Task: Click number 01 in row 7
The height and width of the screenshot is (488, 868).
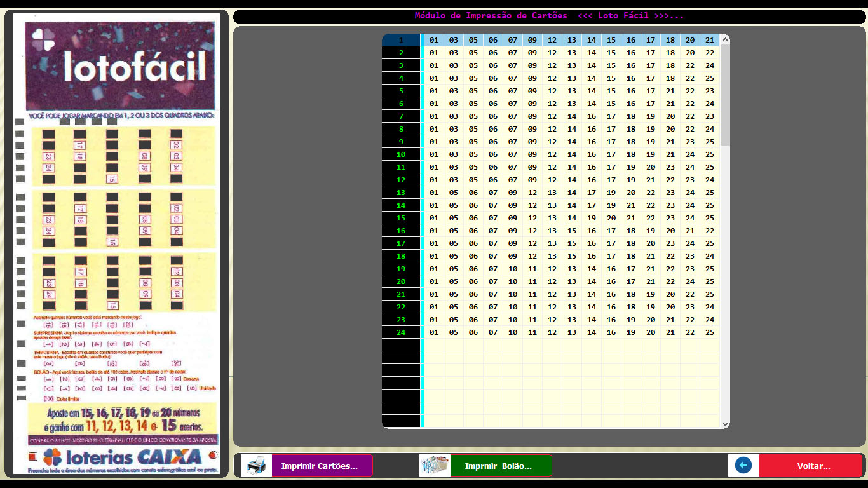Action: coord(434,116)
